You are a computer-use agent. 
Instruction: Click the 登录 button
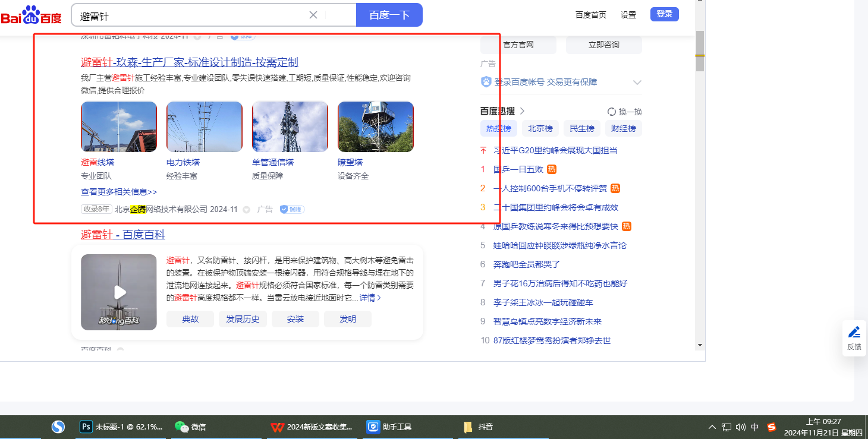665,14
